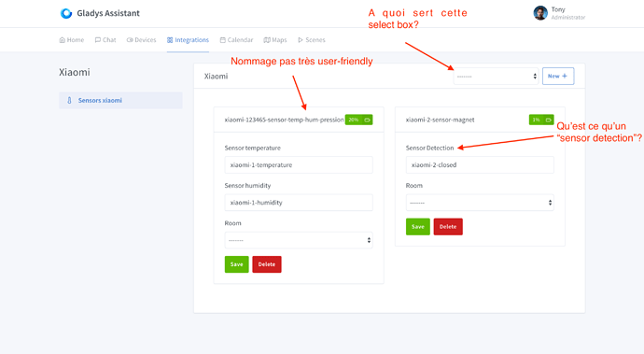The height and width of the screenshot is (354, 644).
Task: Click the 1% battery badge
Action: pos(541,120)
